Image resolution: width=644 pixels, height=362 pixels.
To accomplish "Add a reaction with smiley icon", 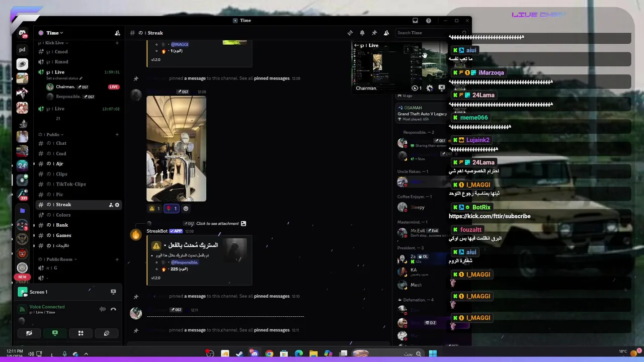I will tap(186, 208).
